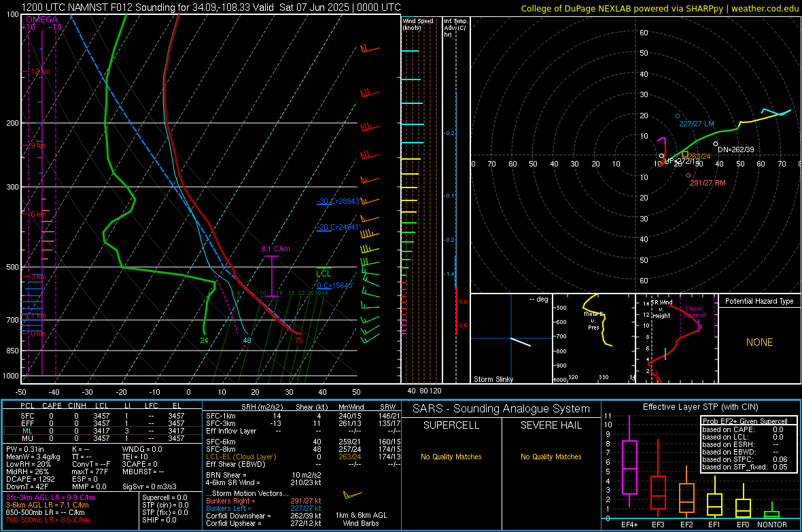802x532 pixels.
Task: Click the 227/27 LM hodograph label
Action: coord(697,124)
